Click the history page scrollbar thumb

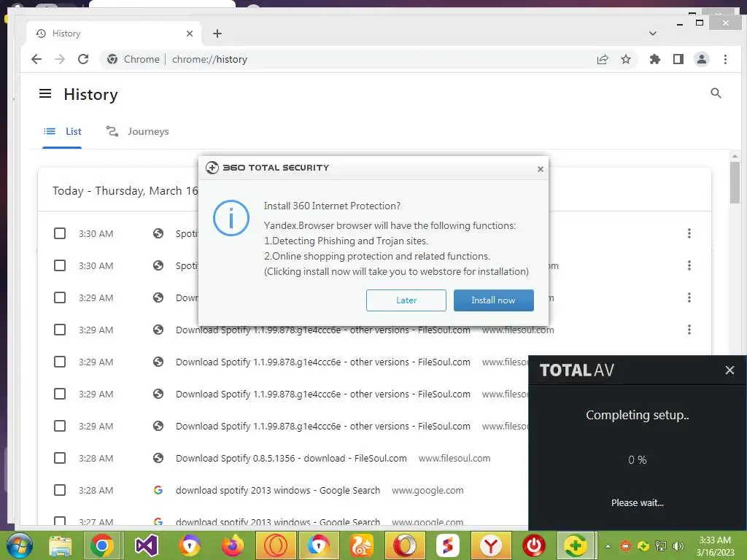click(735, 182)
